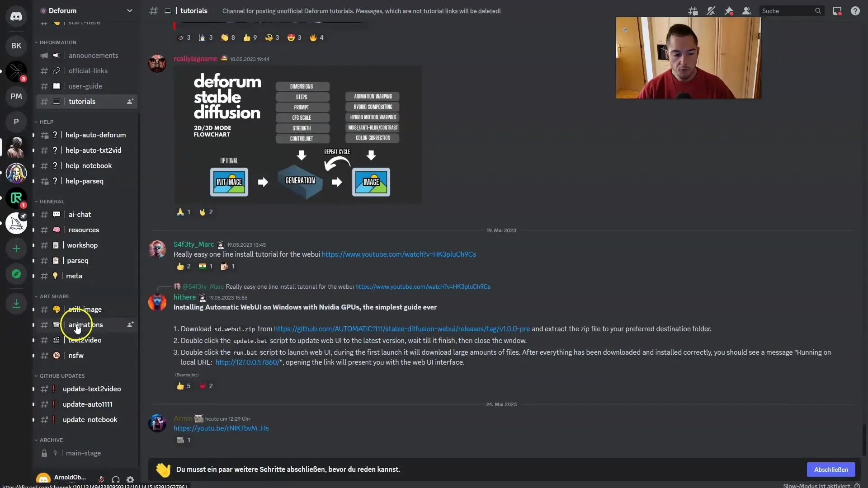Open the YouTube tutorial link by hithere
Image resolution: width=868 pixels, height=488 pixels.
423,286
